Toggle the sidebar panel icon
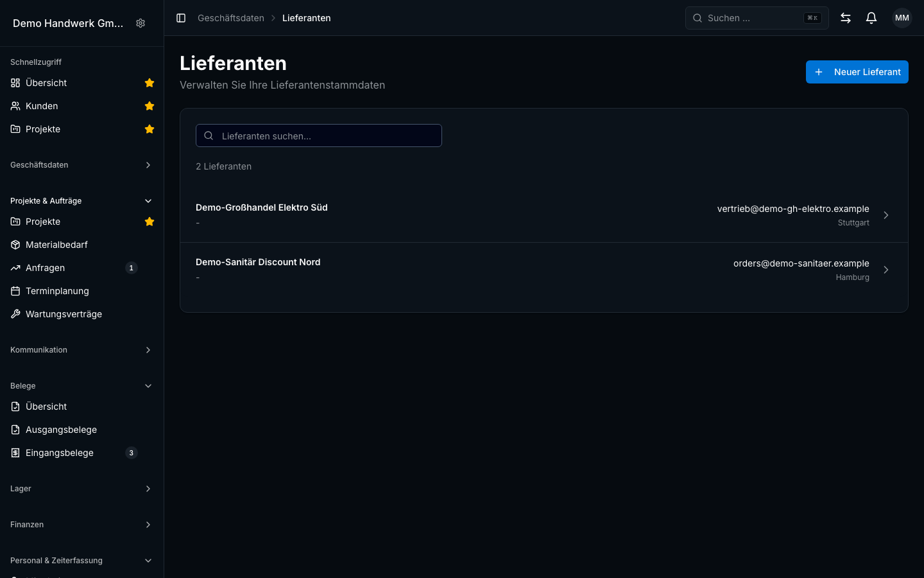This screenshot has height=578, width=924. point(181,18)
